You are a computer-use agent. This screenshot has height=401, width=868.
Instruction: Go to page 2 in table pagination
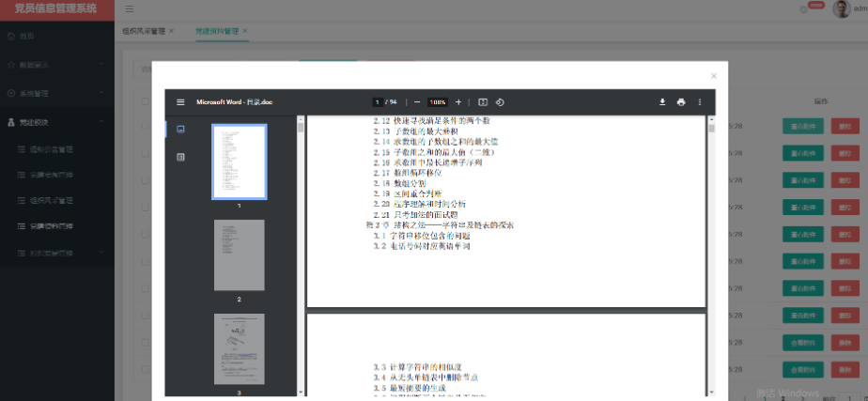tap(783, 397)
